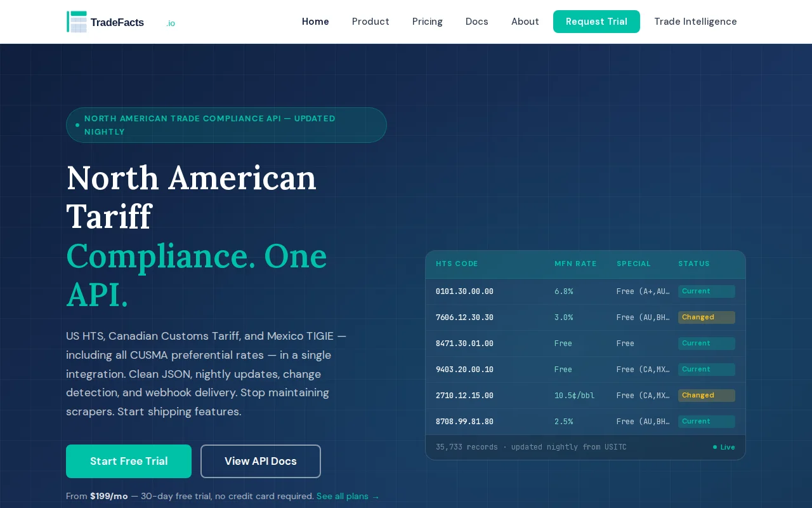Click the 10.5¢/bbl MFN rate value
The image size is (812, 508).
tap(575, 396)
